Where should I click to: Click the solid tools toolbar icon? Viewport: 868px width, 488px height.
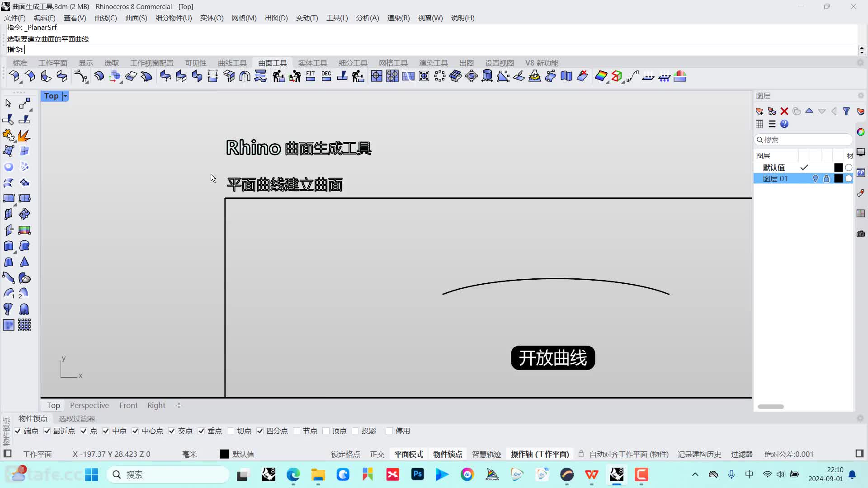pyautogui.click(x=312, y=62)
